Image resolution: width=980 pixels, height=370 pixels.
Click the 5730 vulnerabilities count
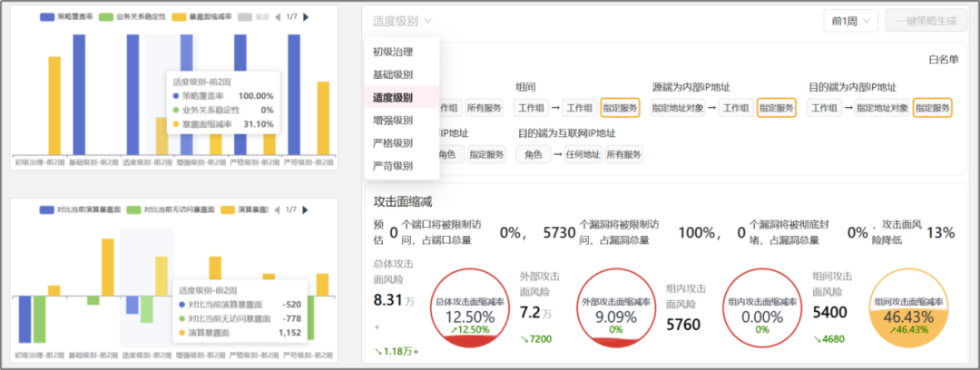click(559, 233)
